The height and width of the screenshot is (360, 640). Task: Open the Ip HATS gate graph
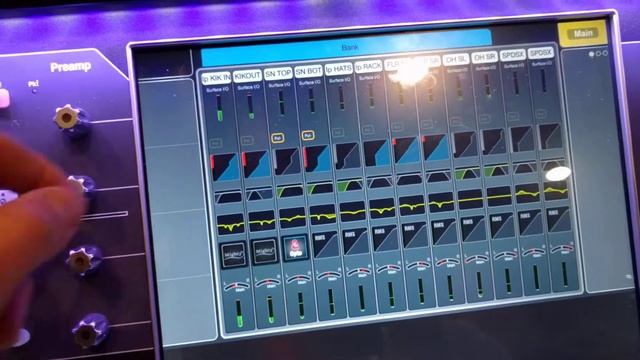tap(348, 156)
